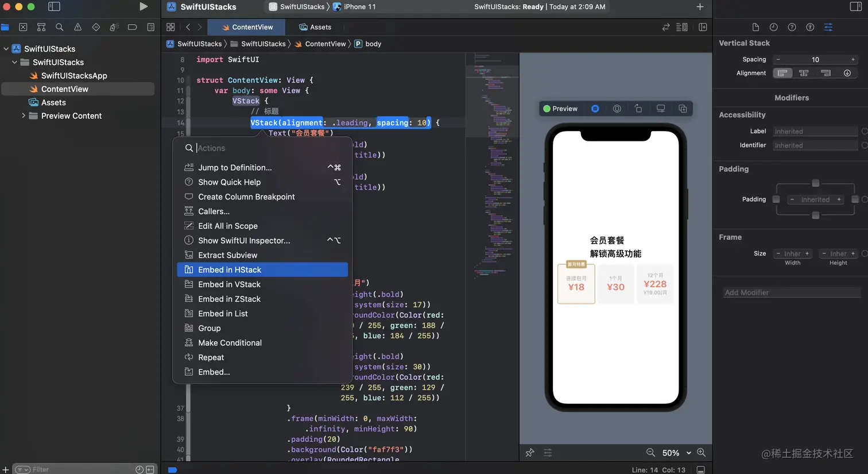Rotate the preview device
The width and height of the screenshot is (868, 474).
tap(638, 109)
